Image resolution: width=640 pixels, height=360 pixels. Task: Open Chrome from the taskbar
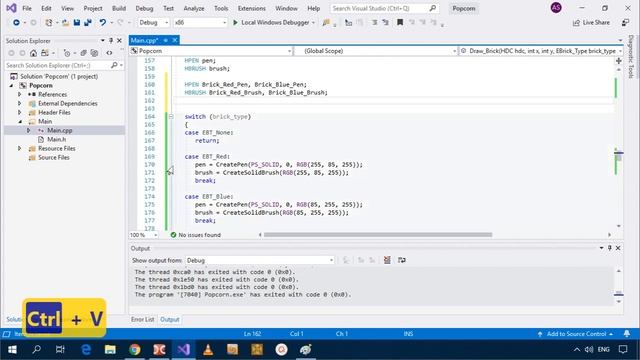click(x=135, y=349)
